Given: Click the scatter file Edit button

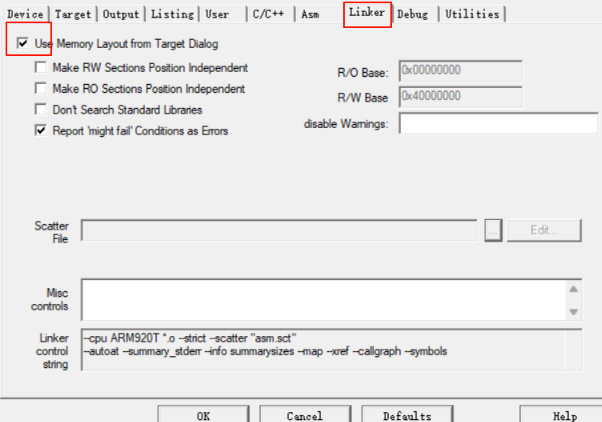Looking at the screenshot, I should (x=544, y=230).
